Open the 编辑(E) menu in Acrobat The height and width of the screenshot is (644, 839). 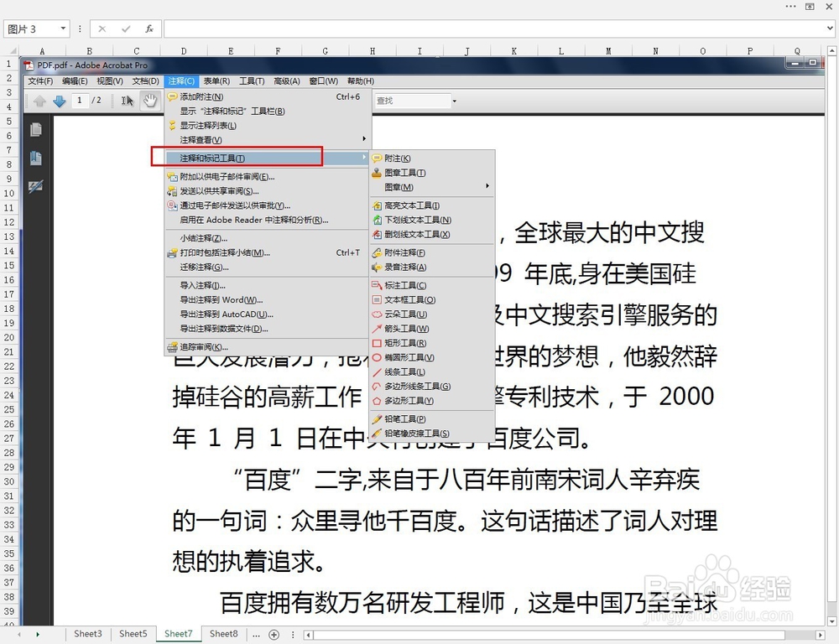pos(75,81)
